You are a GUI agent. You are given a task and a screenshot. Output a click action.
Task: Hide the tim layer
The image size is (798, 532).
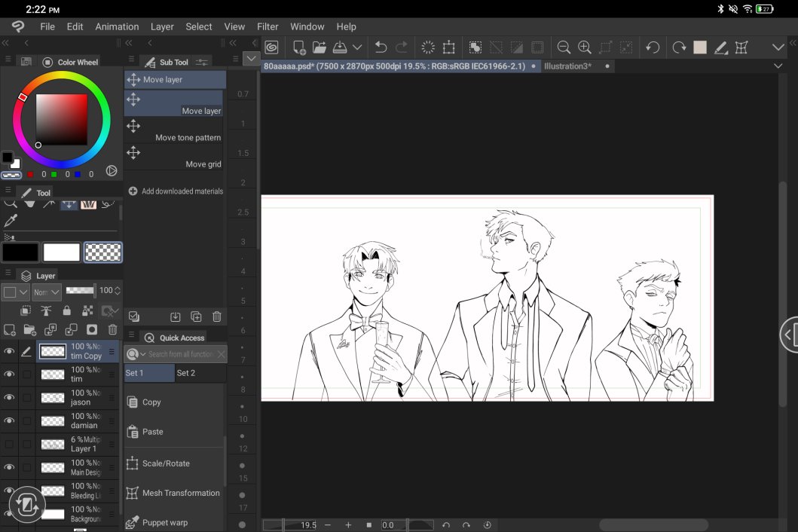tap(9, 375)
